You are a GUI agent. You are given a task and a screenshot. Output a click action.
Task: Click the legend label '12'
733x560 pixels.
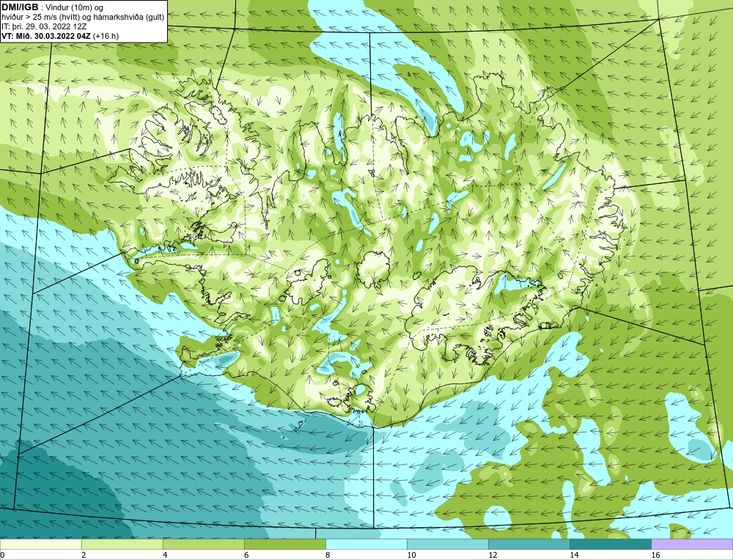[493, 555]
